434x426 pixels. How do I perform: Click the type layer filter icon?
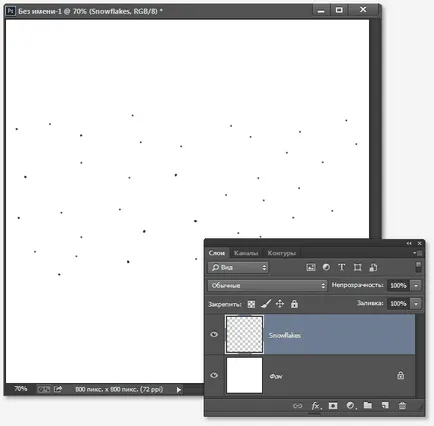tap(341, 267)
